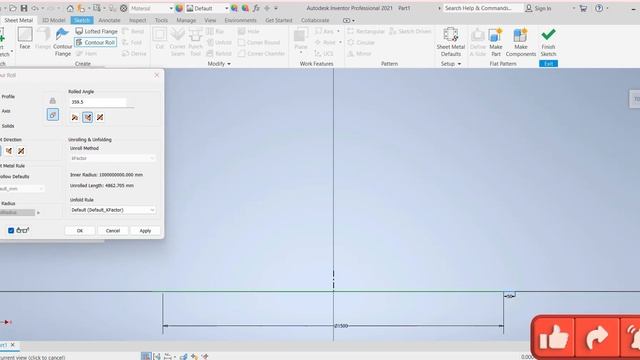The image size is (640, 360).
Task: Undo the last action
Action: pos(35,8)
